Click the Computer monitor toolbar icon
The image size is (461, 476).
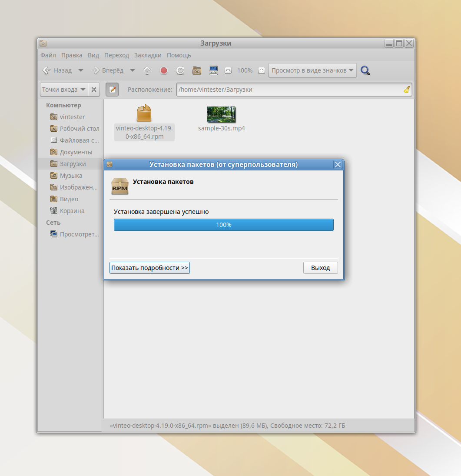click(x=213, y=70)
